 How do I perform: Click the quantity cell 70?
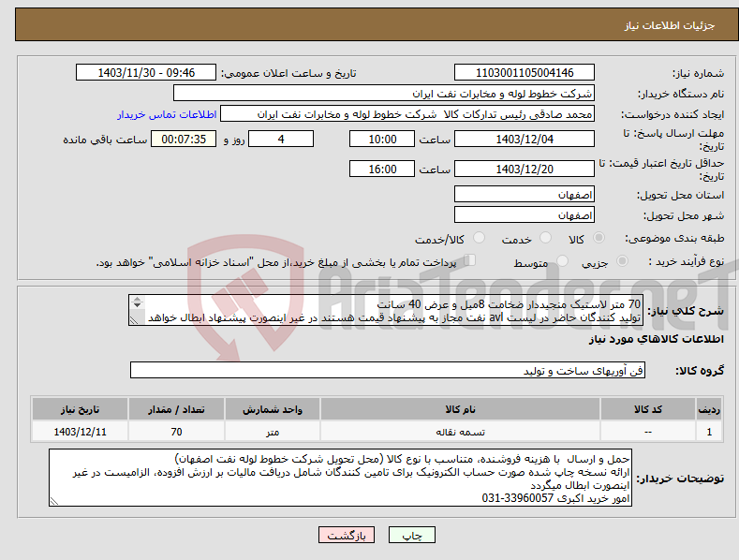click(176, 432)
